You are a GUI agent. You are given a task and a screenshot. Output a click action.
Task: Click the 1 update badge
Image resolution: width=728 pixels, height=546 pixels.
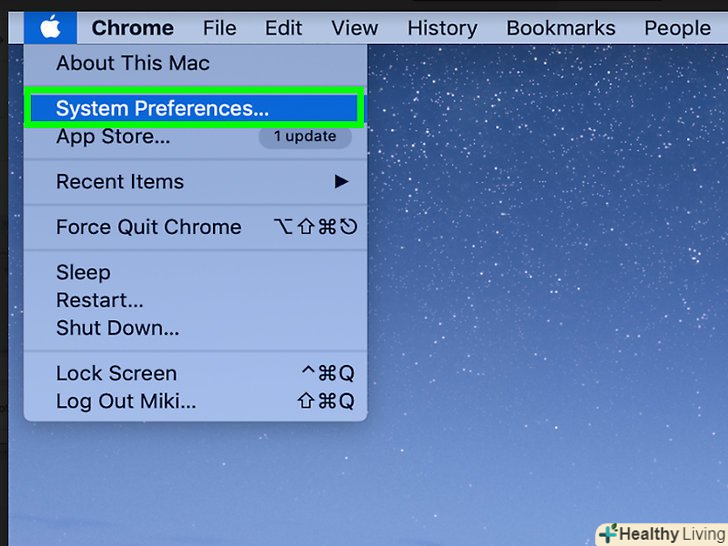[305, 136]
